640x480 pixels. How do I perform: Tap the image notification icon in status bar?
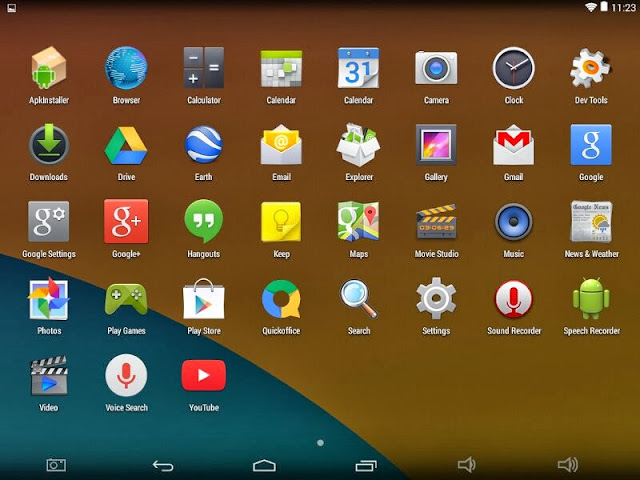click(x=12, y=8)
